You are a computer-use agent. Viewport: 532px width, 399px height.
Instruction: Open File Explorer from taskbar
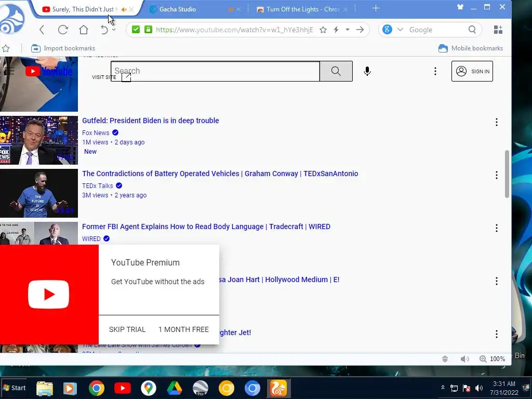45,388
